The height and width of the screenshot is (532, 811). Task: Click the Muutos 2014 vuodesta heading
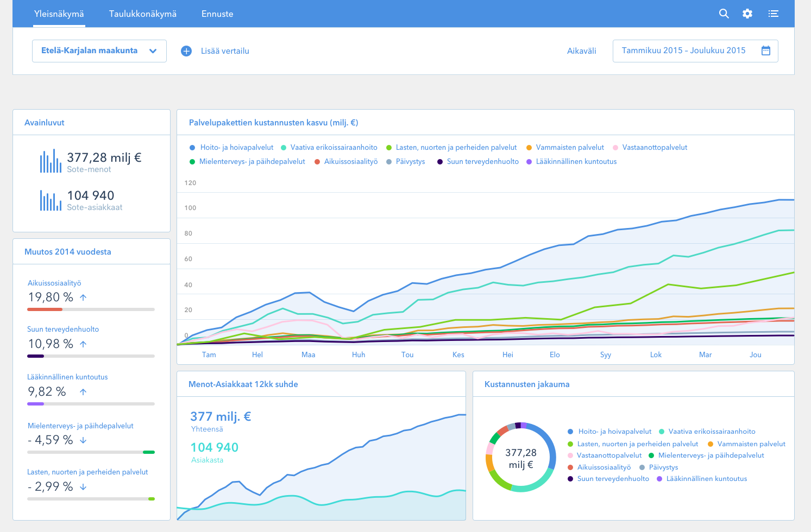[x=68, y=252]
